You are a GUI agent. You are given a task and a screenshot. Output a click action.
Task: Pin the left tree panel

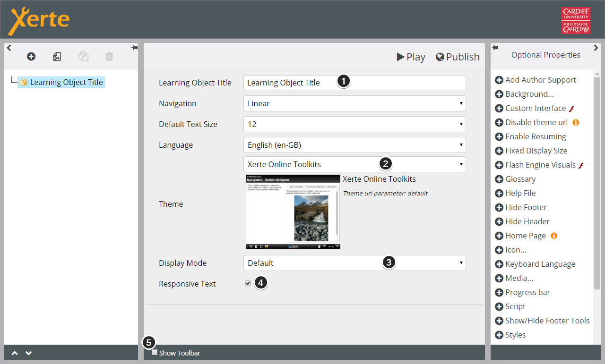[x=134, y=48]
